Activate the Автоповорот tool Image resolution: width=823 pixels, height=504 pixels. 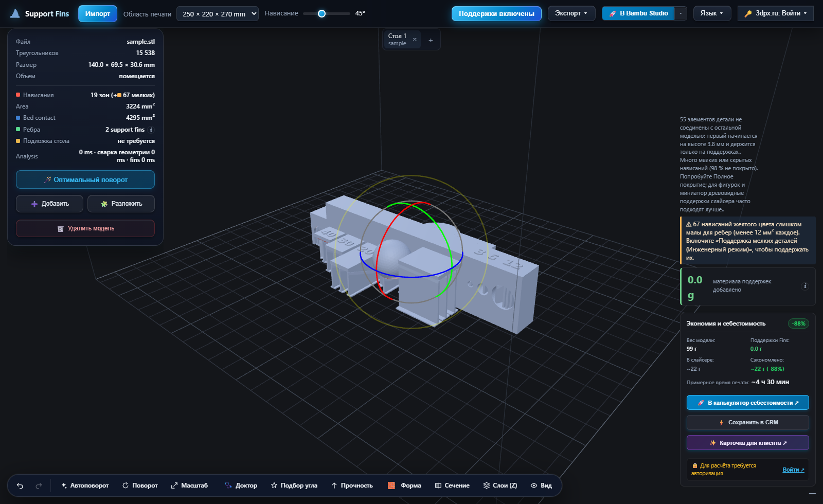(x=85, y=485)
